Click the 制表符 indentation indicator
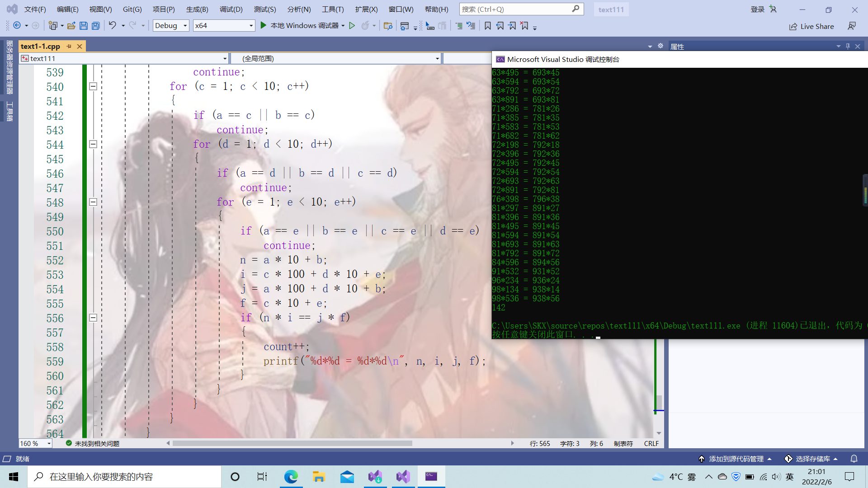Screen dimensions: 868x488 623,444
